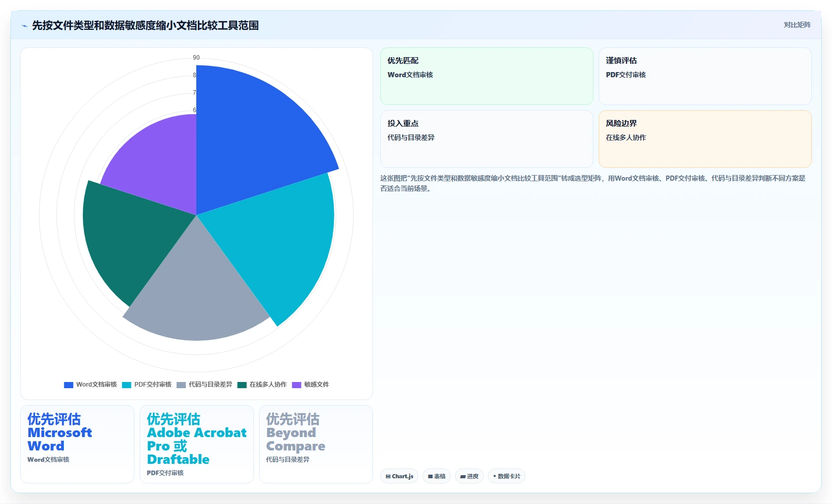Click PDF交付审核 text in 谨慎评估 card
832x504 pixels.
pyautogui.click(x=626, y=75)
